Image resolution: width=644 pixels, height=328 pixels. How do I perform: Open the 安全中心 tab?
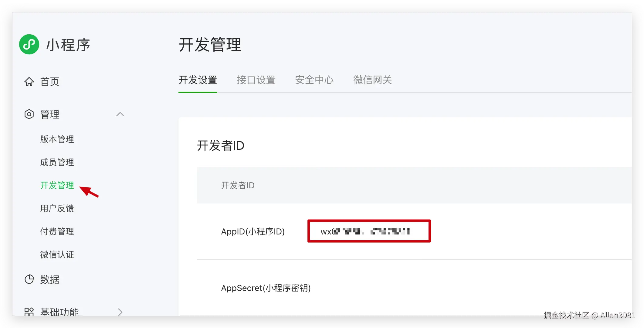314,80
